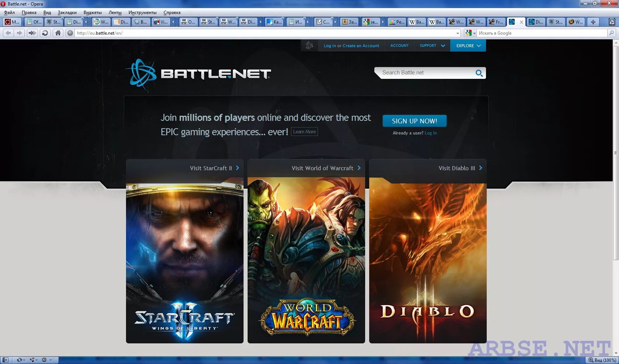Click the arrow next to Visit Diablo III
The height and width of the screenshot is (364, 619).
point(481,168)
